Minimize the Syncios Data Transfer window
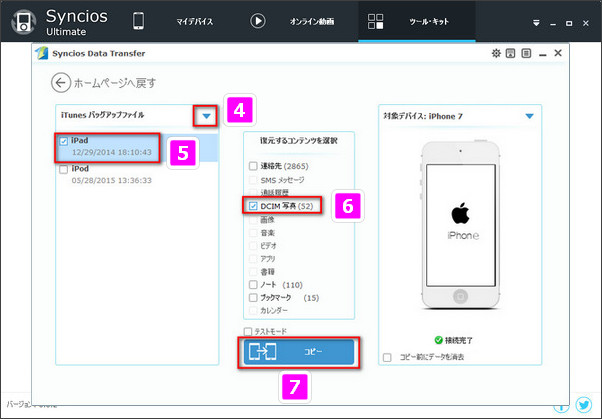 click(x=542, y=55)
